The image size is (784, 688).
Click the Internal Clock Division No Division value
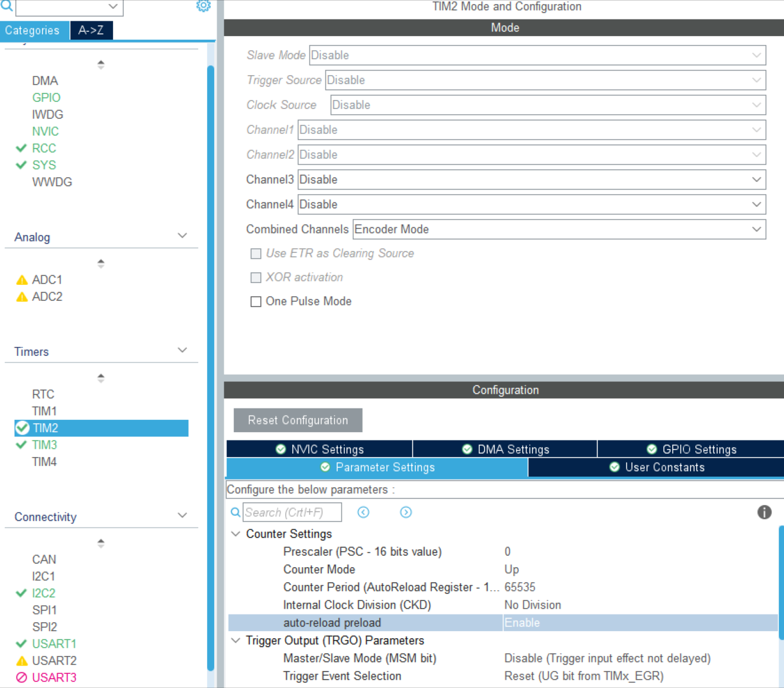(533, 605)
